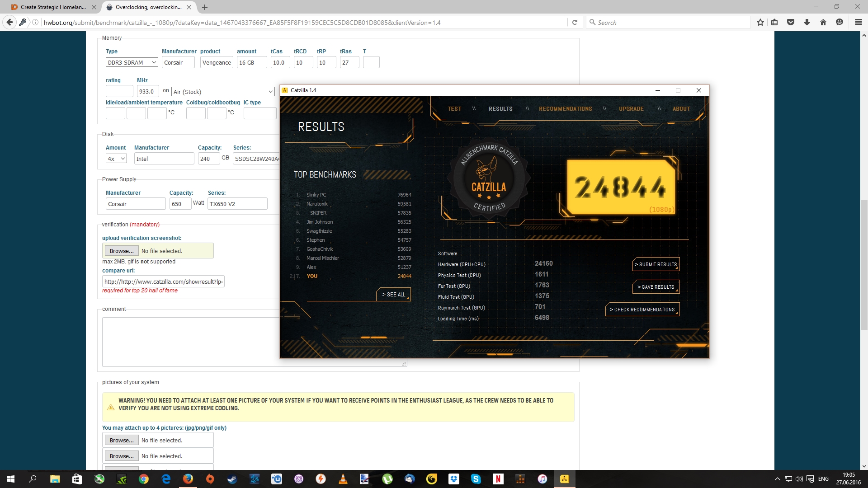Open the bookmarks list icon
The image size is (868, 488).
(x=774, y=22)
